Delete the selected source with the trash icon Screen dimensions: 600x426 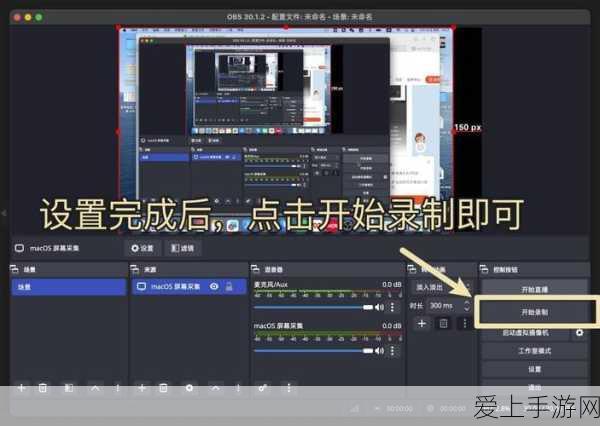tap(163, 388)
